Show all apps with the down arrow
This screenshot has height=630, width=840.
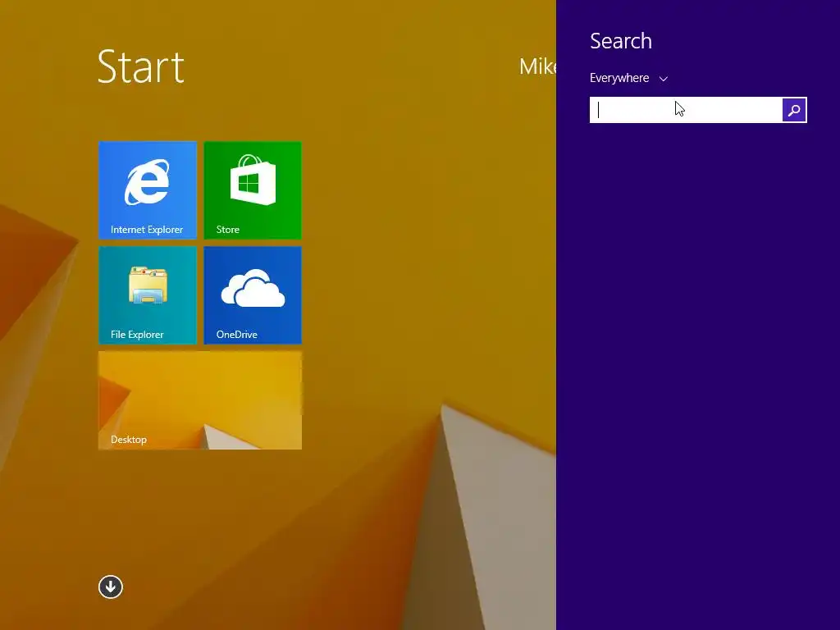111,587
